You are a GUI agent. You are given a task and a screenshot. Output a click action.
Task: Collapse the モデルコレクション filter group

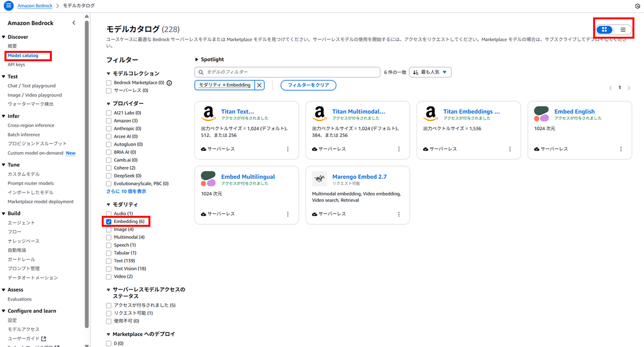108,74
